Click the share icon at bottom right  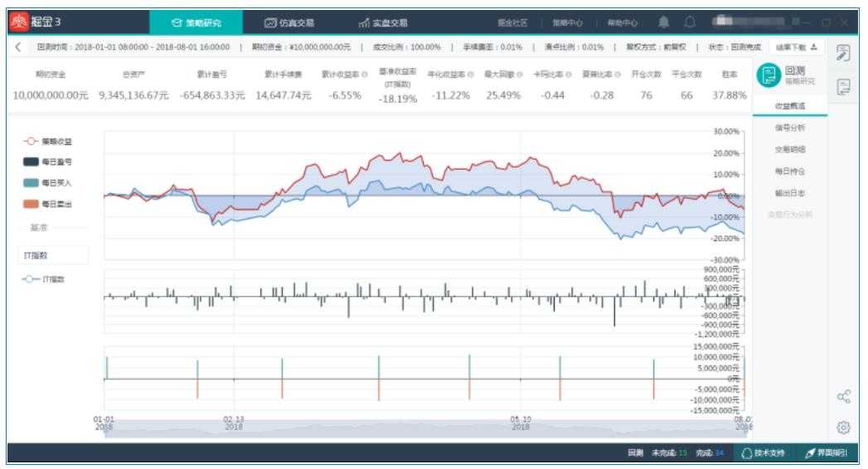[843, 397]
